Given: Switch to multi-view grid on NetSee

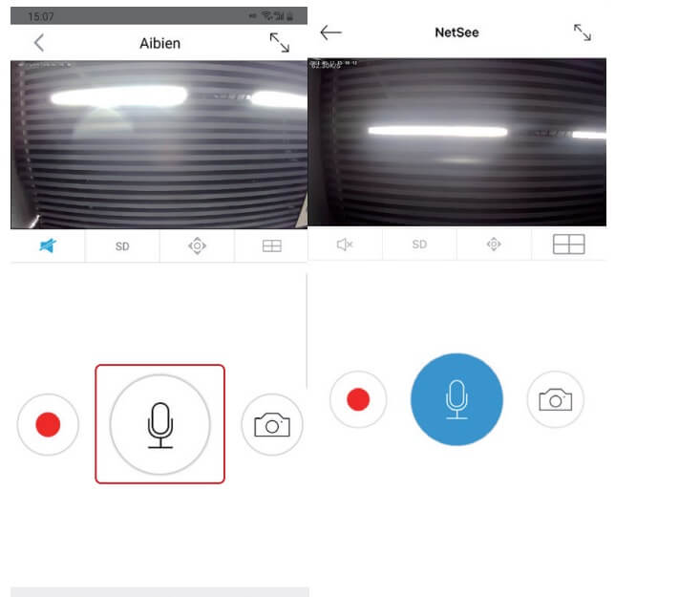Looking at the screenshot, I should [569, 245].
